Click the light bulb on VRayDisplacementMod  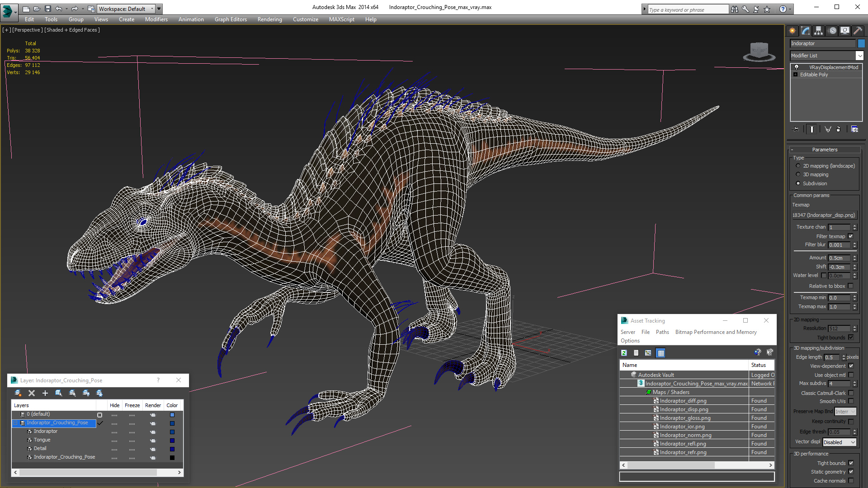pos(797,67)
